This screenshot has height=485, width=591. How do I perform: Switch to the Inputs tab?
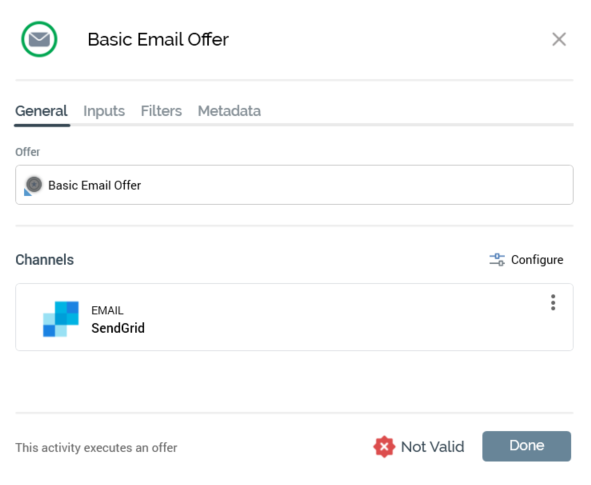[104, 111]
